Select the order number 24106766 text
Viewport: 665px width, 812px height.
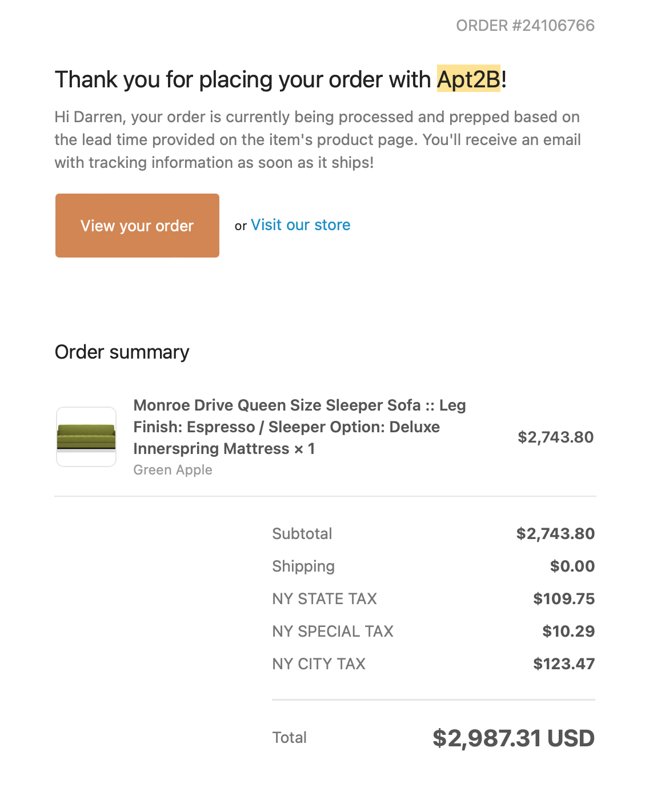(x=525, y=26)
